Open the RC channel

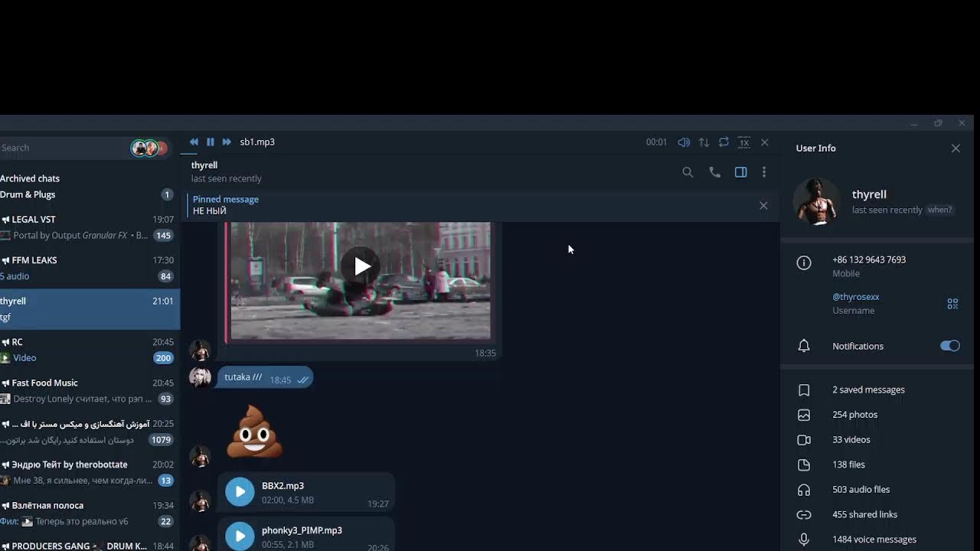[x=90, y=350]
